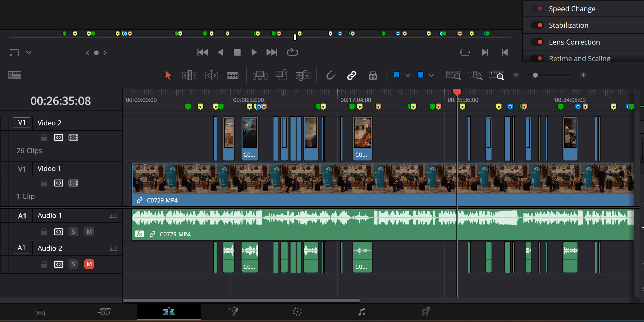Expand the viewer crop options dropdown
The image size is (644, 322).
[29, 52]
